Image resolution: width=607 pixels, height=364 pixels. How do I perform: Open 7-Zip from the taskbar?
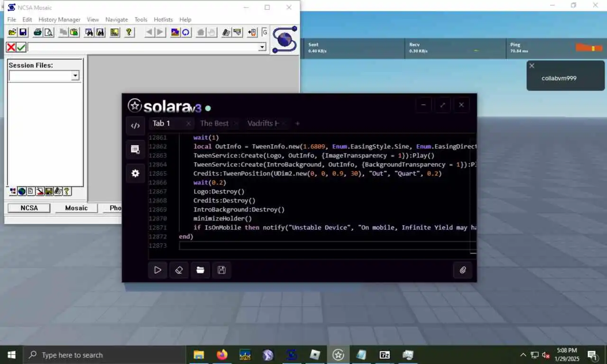385,355
